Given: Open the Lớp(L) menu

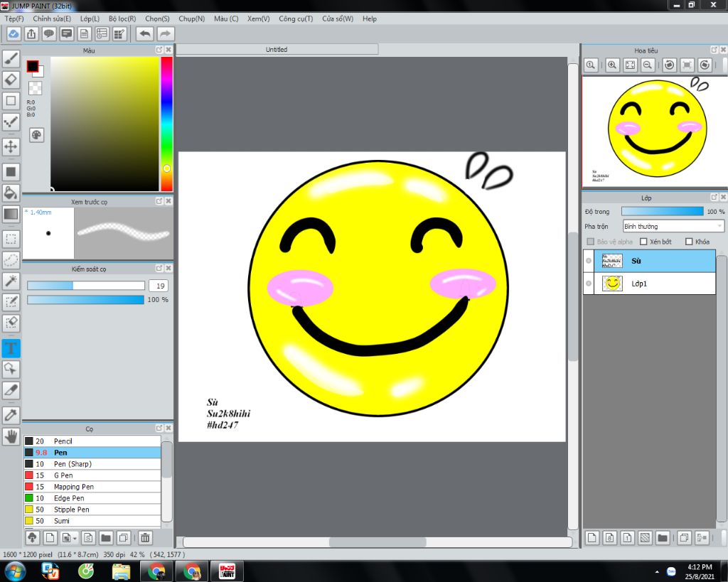Looking at the screenshot, I should click(x=90, y=18).
